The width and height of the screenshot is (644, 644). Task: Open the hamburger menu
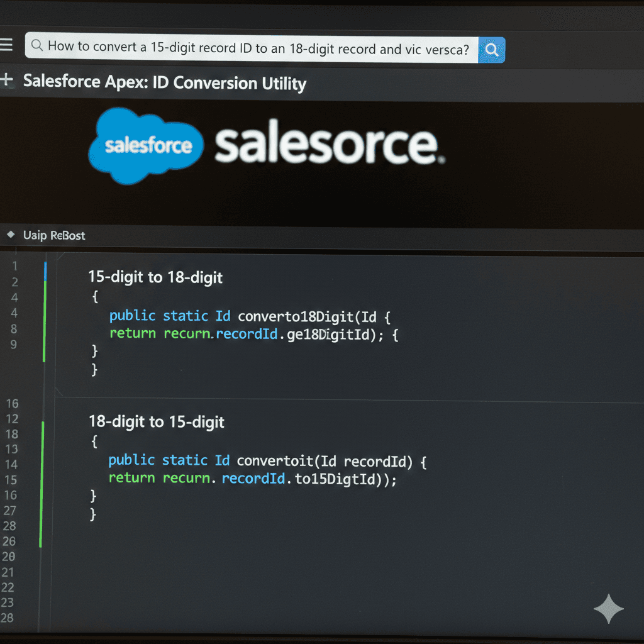[x=8, y=44]
